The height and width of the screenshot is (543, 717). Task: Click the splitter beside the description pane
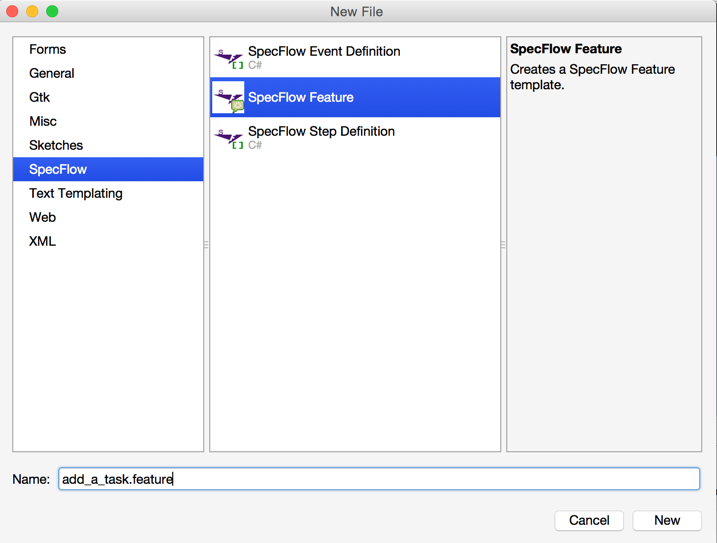pyautogui.click(x=503, y=245)
